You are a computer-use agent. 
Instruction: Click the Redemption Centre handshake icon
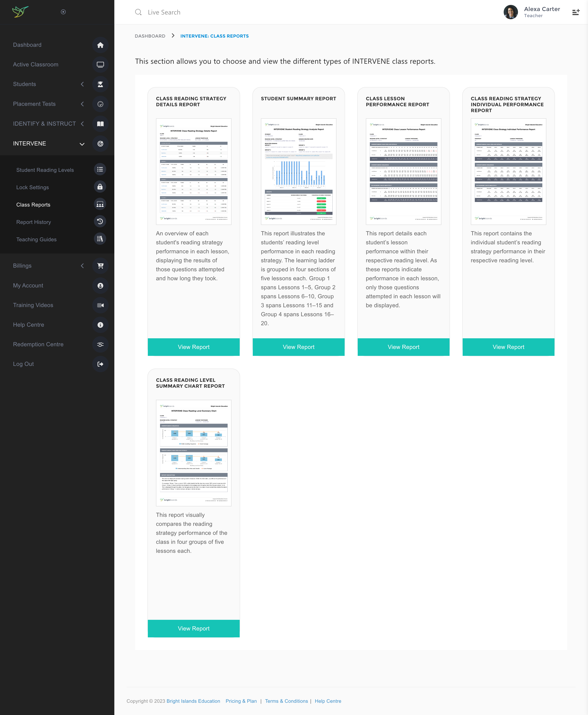[100, 345]
